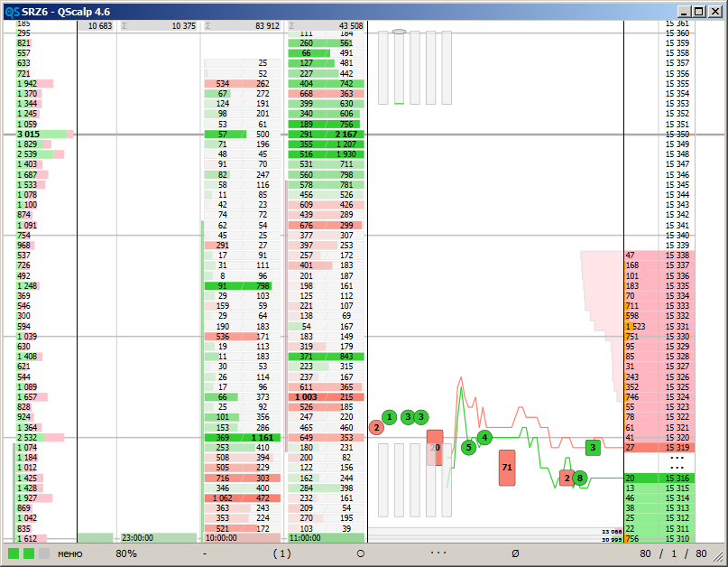Toggle the first green status square
Viewport: 728px width, 567px height.
tap(14, 553)
